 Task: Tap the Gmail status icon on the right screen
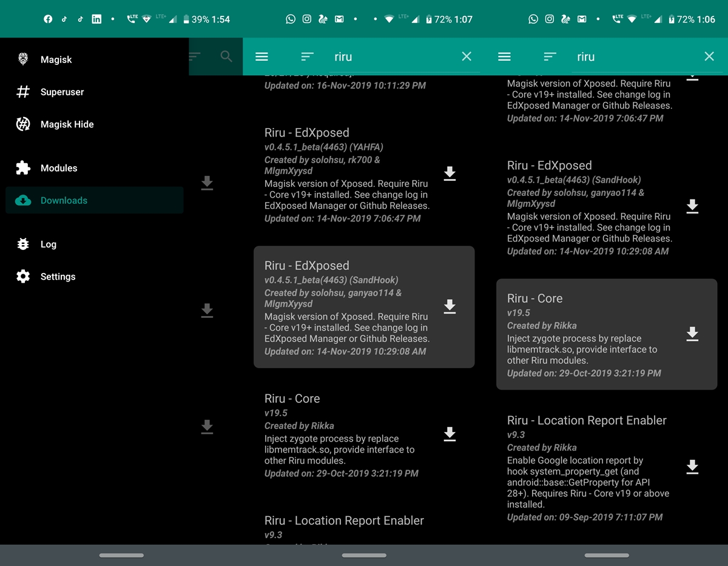582,19
